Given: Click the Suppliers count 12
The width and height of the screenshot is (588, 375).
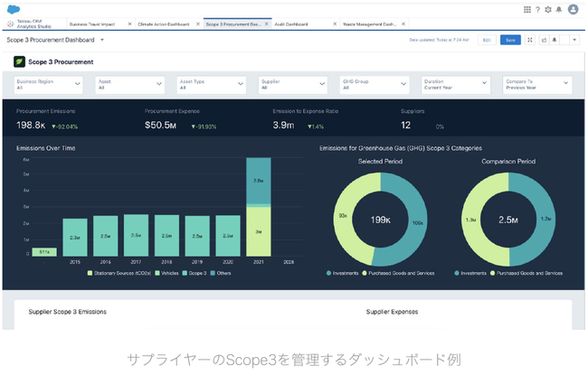Looking at the screenshot, I should coord(406,125).
